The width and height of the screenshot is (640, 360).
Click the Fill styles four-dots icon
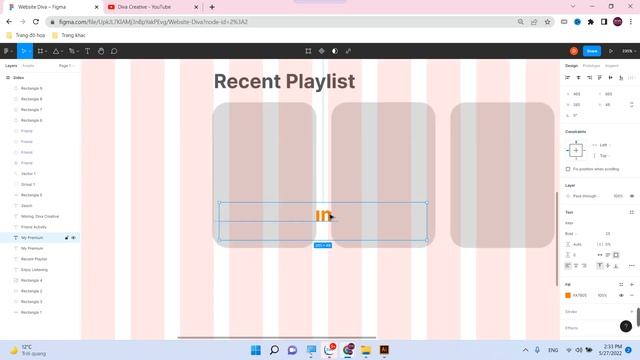point(621,284)
